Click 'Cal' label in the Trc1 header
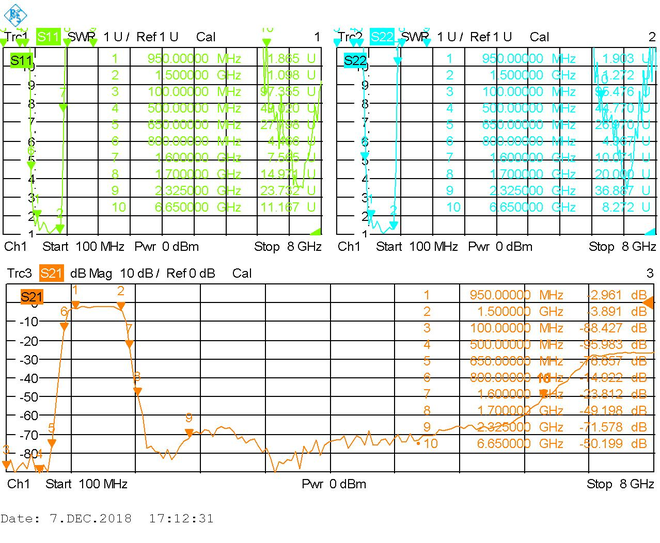 point(206,37)
